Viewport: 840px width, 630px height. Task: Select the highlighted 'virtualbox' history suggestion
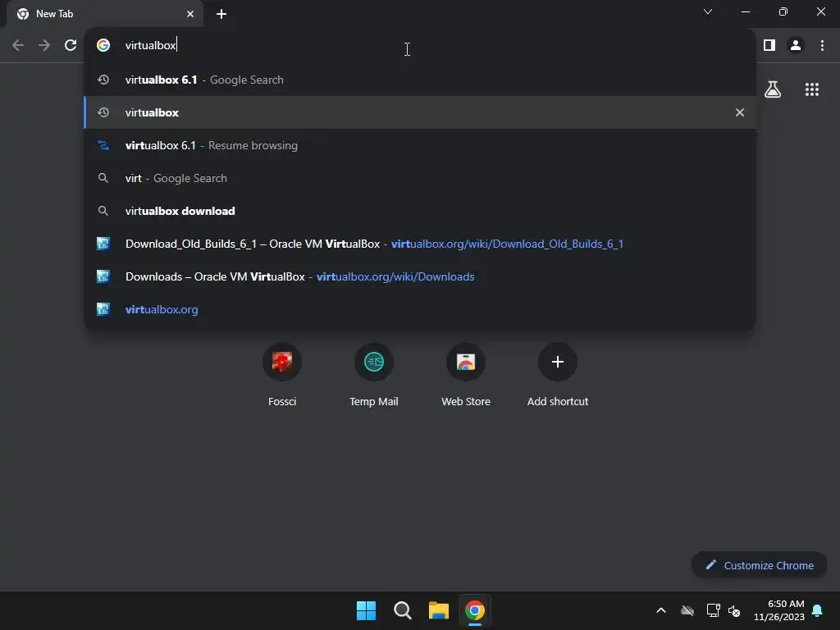(420, 112)
